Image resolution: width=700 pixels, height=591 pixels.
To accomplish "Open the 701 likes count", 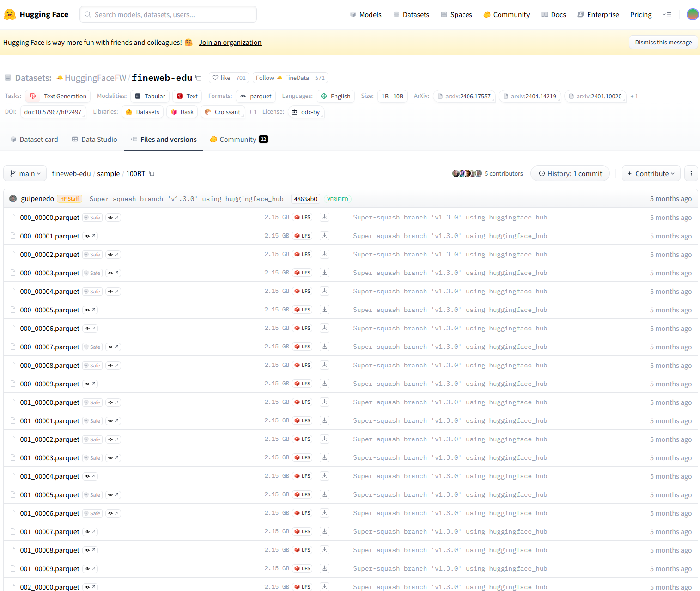I will (x=241, y=78).
